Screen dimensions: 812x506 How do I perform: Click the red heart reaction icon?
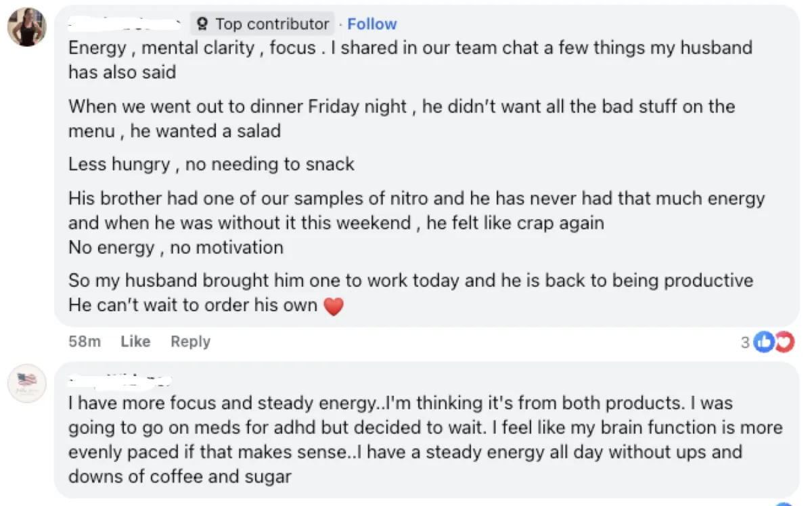783,342
